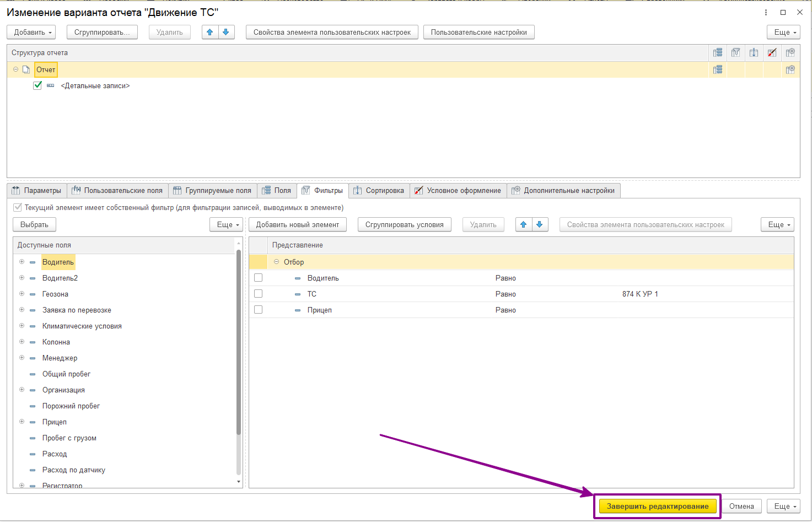Uncheck the Детальные записи checkbox
The height and width of the screenshot is (522, 812).
[x=37, y=85]
